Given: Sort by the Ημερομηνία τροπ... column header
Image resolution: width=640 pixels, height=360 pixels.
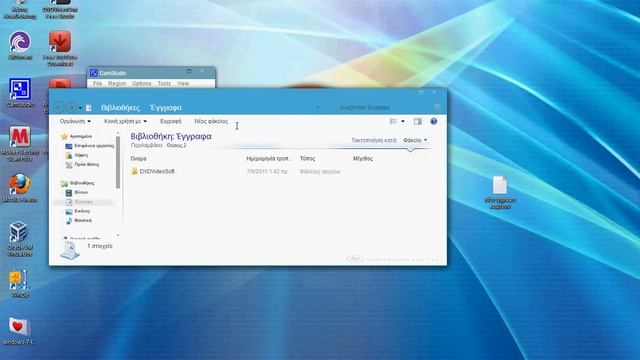Looking at the screenshot, I should click(269, 158).
